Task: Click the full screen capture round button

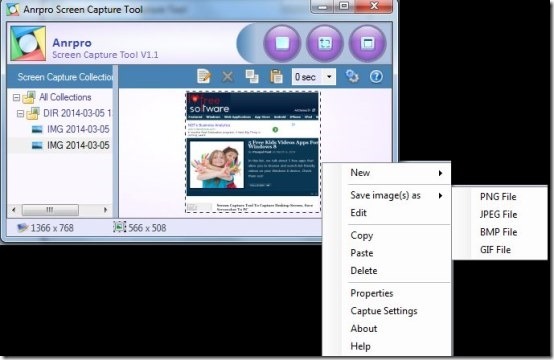Action: click(x=282, y=44)
